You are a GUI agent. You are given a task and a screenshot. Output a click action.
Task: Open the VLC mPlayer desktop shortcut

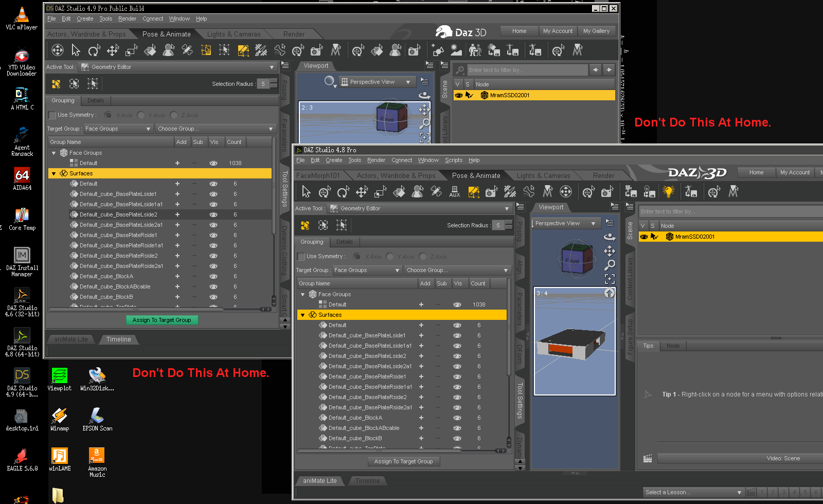[x=22, y=18]
